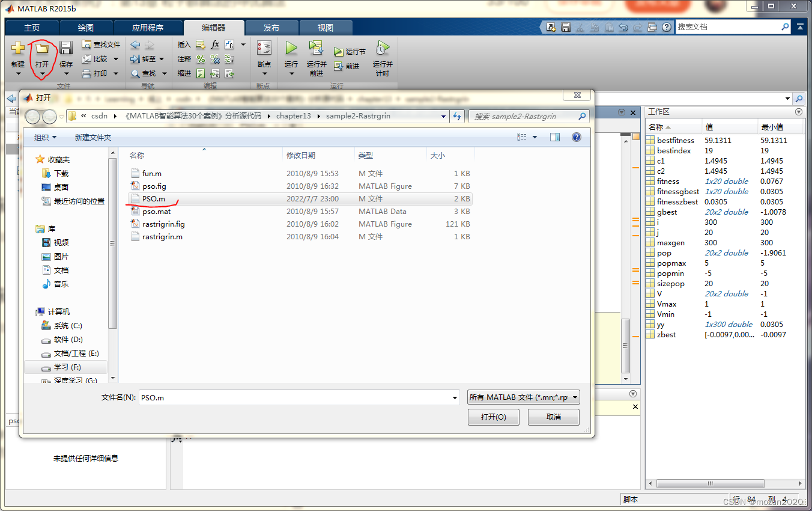Select the fun.m file
Image resolution: width=812 pixels, height=511 pixels.
299,174
